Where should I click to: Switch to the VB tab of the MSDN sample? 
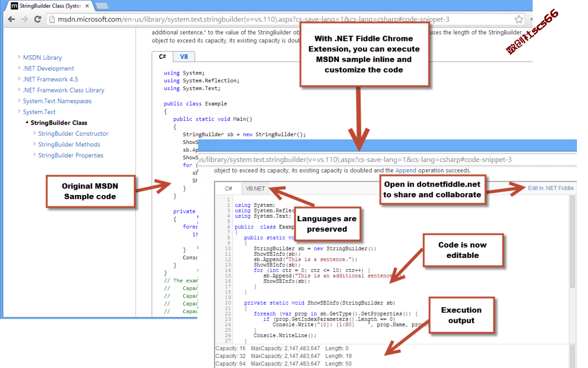pos(184,57)
